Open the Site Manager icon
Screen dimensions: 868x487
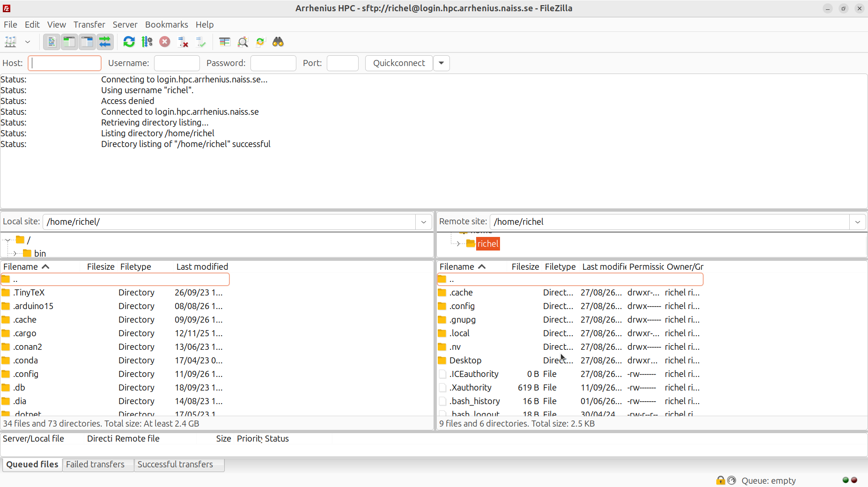(x=10, y=42)
